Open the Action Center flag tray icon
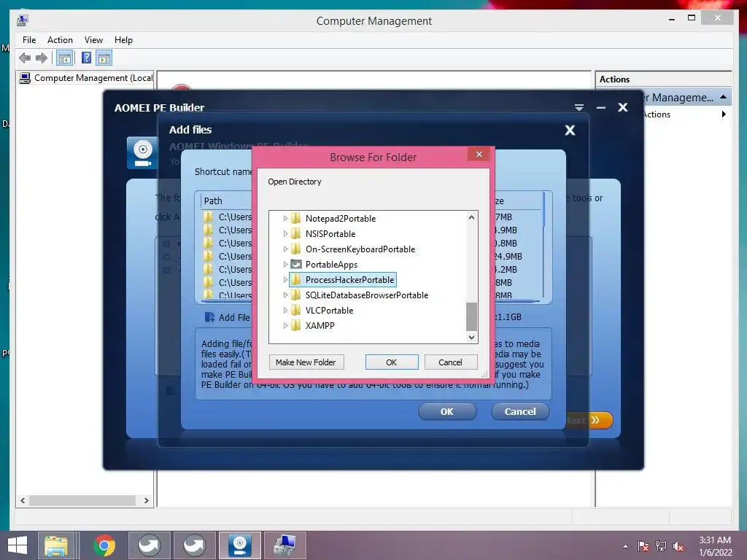The image size is (747, 560). tap(643, 546)
